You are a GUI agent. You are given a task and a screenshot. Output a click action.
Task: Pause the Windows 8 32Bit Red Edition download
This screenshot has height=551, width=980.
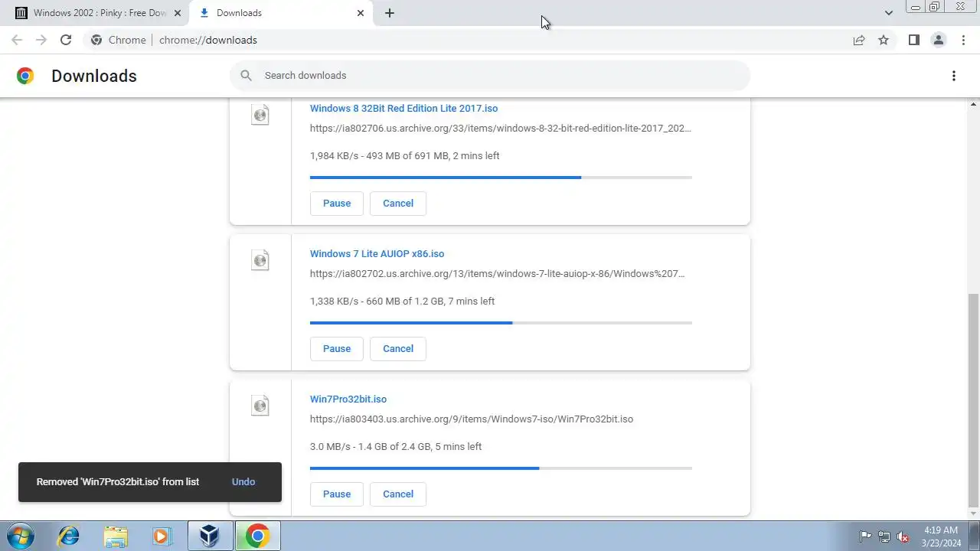(x=337, y=203)
